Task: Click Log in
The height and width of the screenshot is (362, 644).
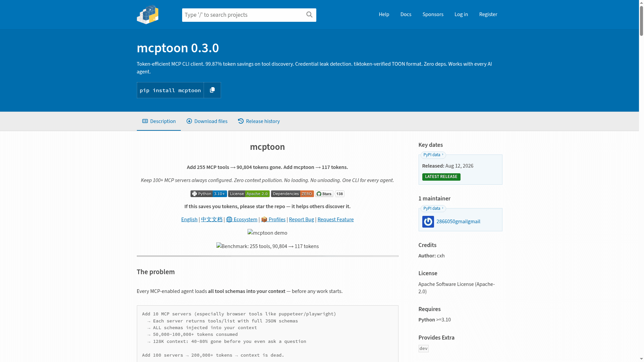Action: 461,14
